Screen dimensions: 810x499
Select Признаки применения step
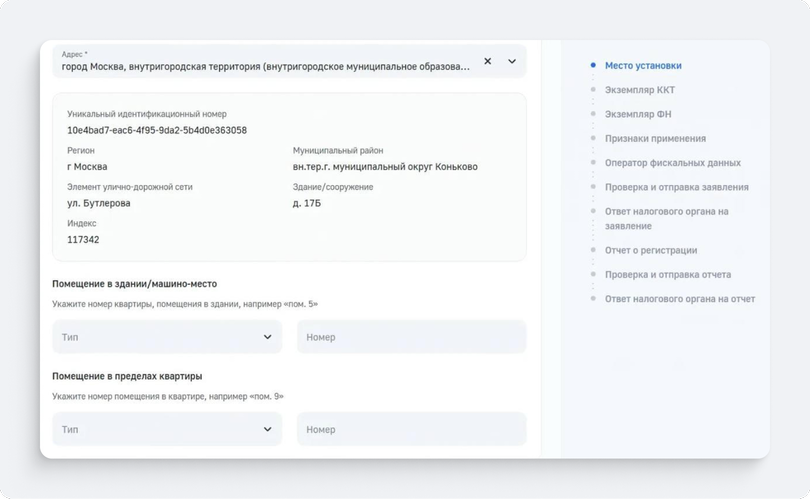pyautogui.click(x=655, y=138)
